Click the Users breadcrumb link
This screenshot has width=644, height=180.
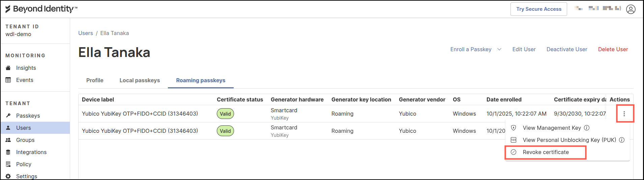tap(86, 33)
